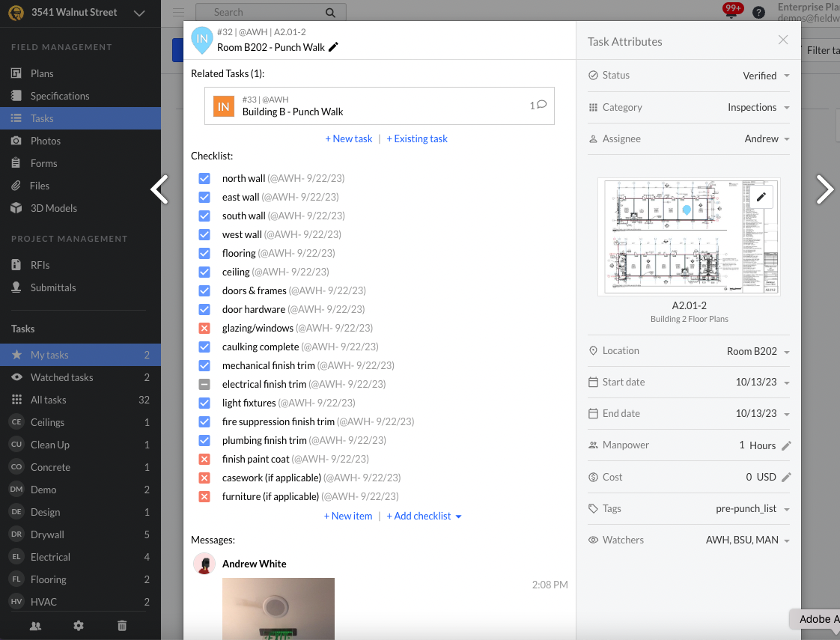Click the + New item link
840x640 pixels.
pyautogui.click(x=348, y=516)
